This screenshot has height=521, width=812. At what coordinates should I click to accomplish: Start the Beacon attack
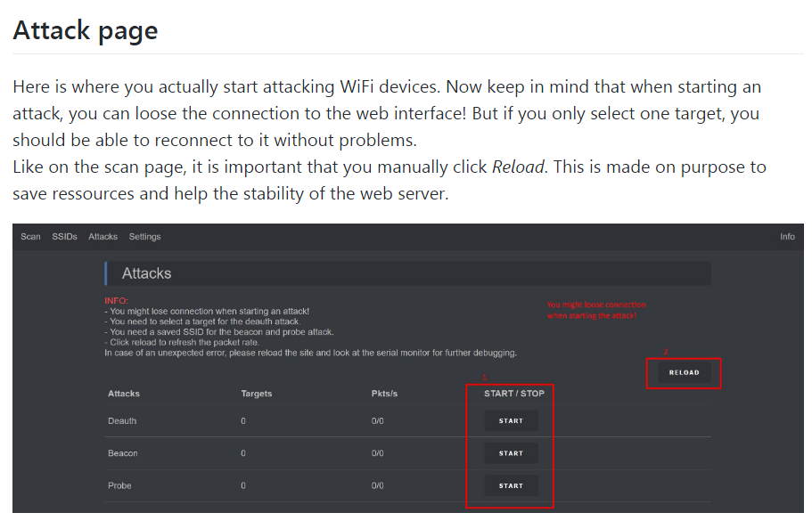[511, 453]
